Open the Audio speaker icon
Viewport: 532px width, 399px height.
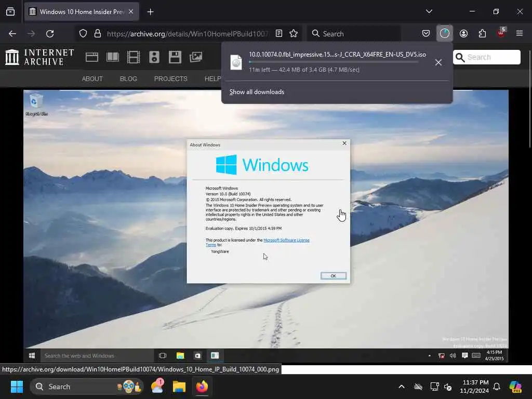[x=154, y=57]
